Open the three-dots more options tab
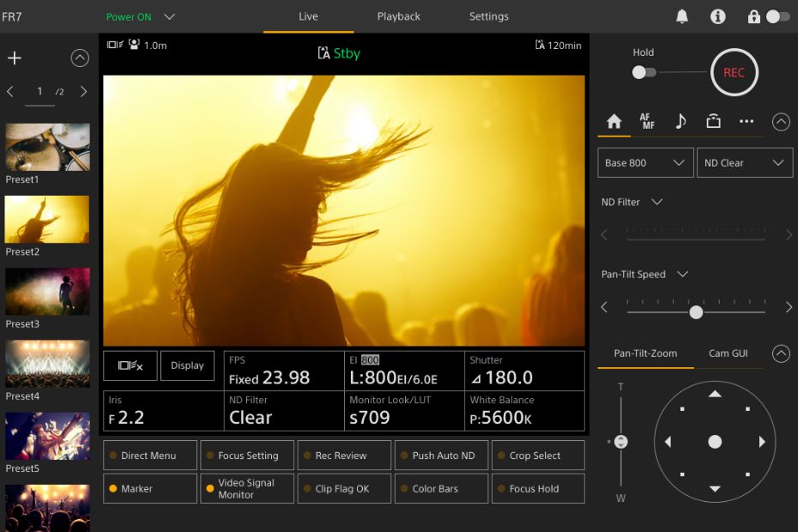Screen dimensions: 798x532 [x=746, y=122]
